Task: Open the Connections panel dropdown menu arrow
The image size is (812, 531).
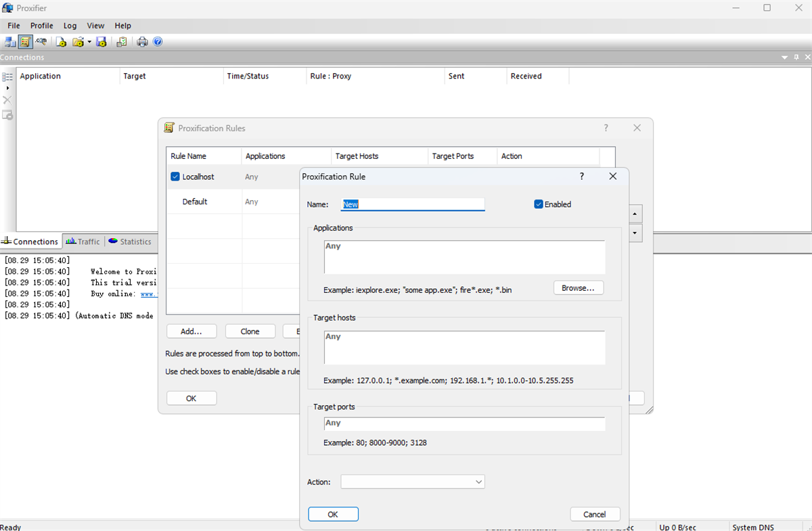Action: click(x=785, y=58)
